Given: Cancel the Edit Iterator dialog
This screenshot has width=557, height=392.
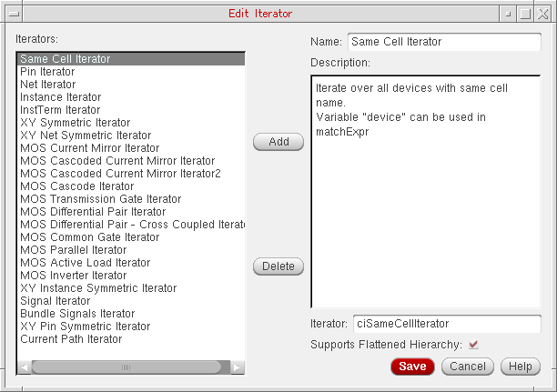Looking at the screenshot, I should pyautogui.click(x=468, y=367).
